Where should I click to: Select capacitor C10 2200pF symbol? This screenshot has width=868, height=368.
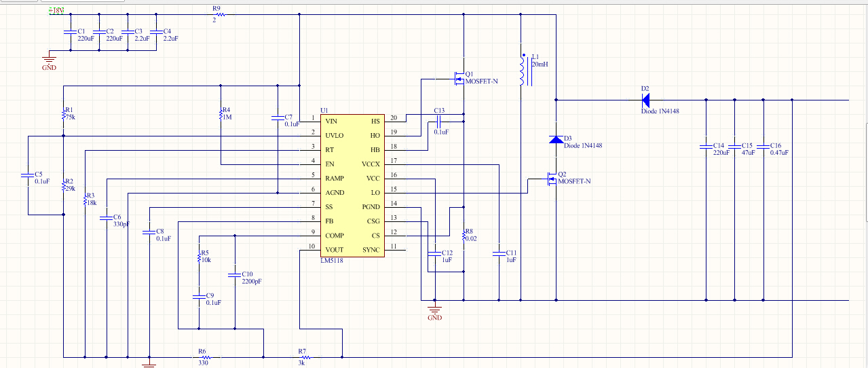tap(234, 275)
